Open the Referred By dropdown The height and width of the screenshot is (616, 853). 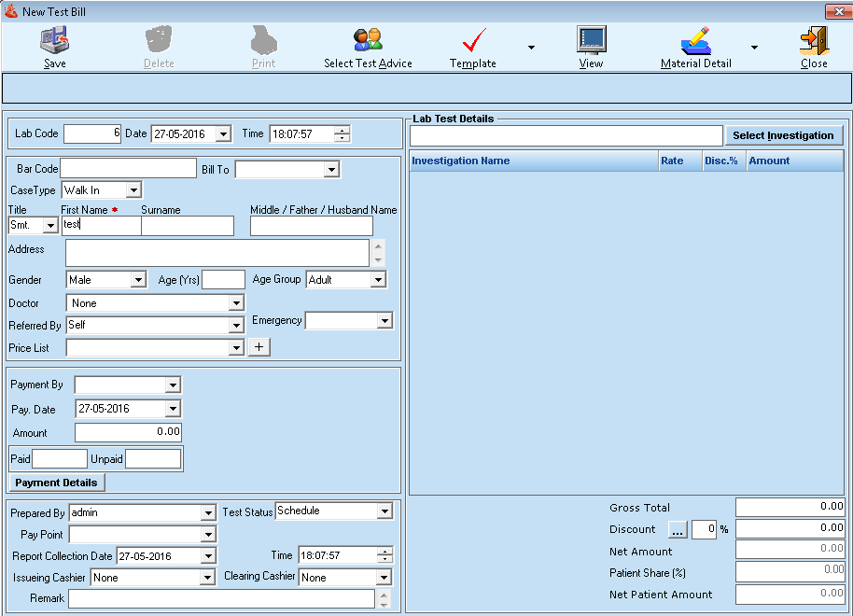[x=236, y=326]
